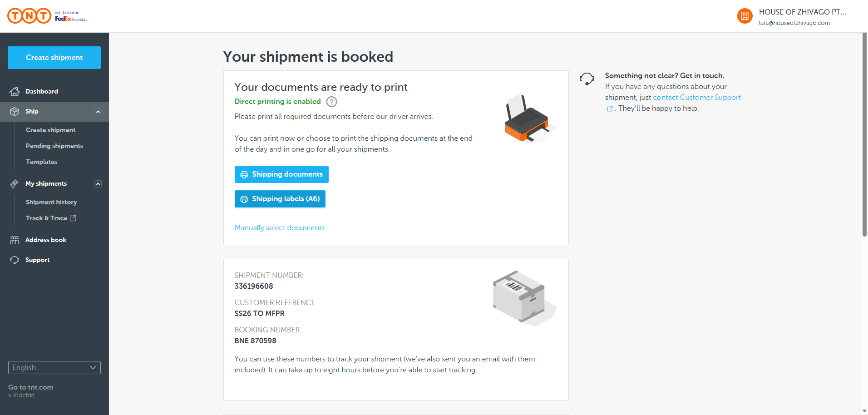This screenshot has width=868, height=415.
Task: Click the Ship box icon in sidebar
Action: (x=15, y=112)
